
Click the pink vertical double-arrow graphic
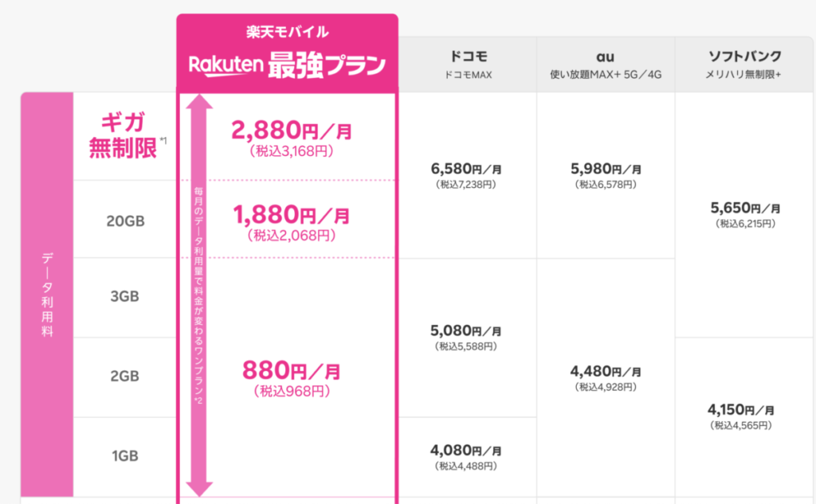coord(197,295)
